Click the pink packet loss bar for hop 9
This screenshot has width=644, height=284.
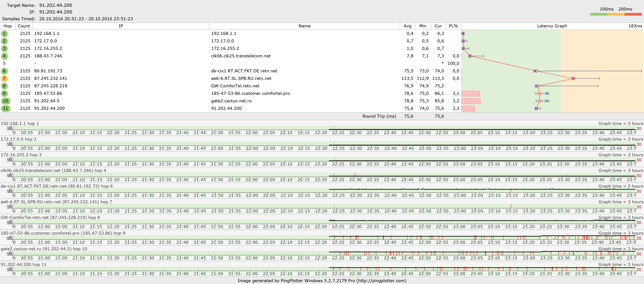click(471, 93)
